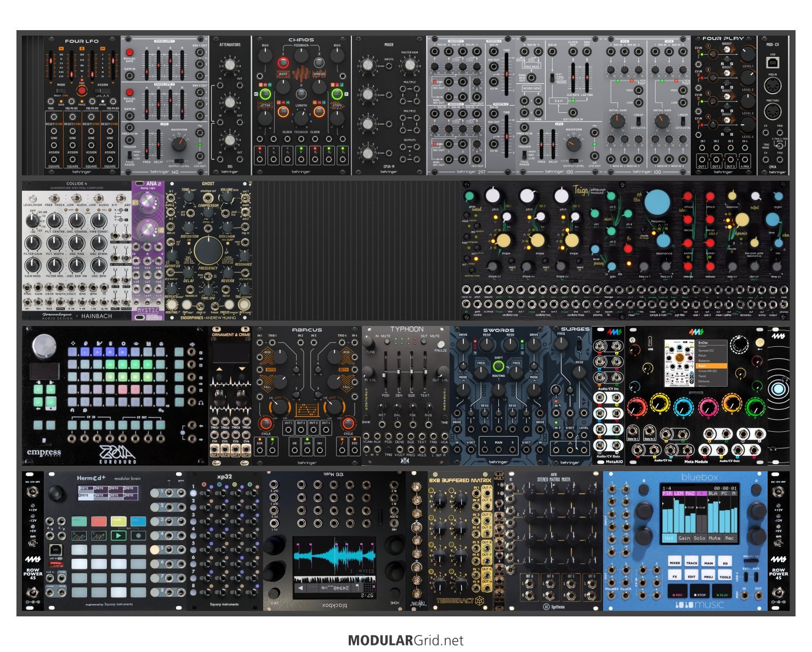812x652 pixels.
Task: Flip the on switch on left Row Power 45
Action: pyautogui.click(x=32, y=544)
